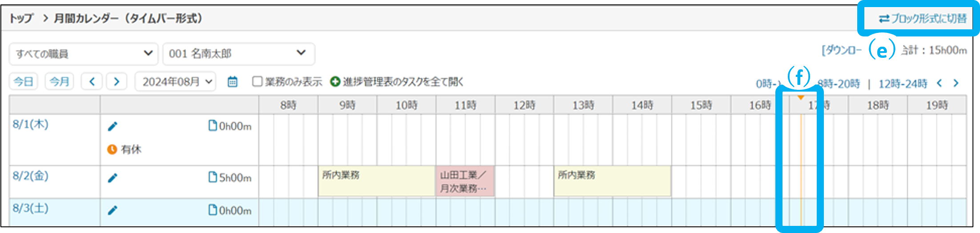
Task: Go to トップ in the breadcrumb
Action: point(21,19)
